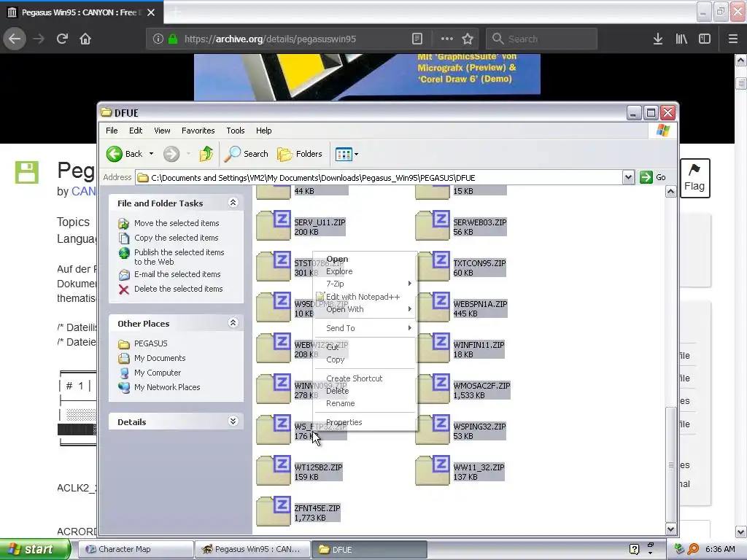The image size is (747, 560).
Task: Select the ZFNT45E.ZIP file icon
Action: point(274,512)
